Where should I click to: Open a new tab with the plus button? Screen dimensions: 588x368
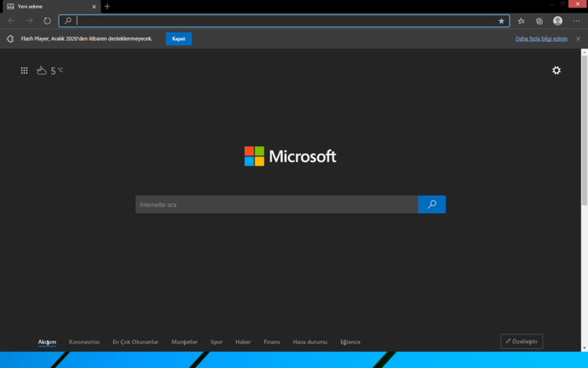(107, 7)
